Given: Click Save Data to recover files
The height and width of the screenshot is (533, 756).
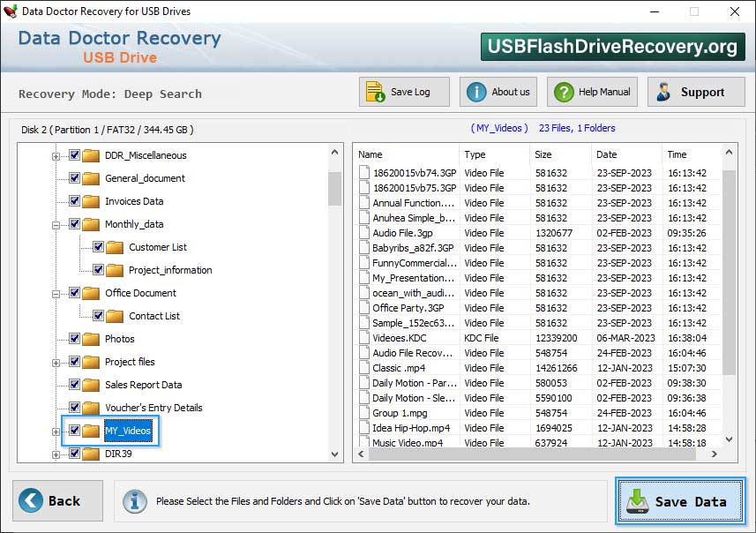Looking at the screenshot, I should (680, 501).
